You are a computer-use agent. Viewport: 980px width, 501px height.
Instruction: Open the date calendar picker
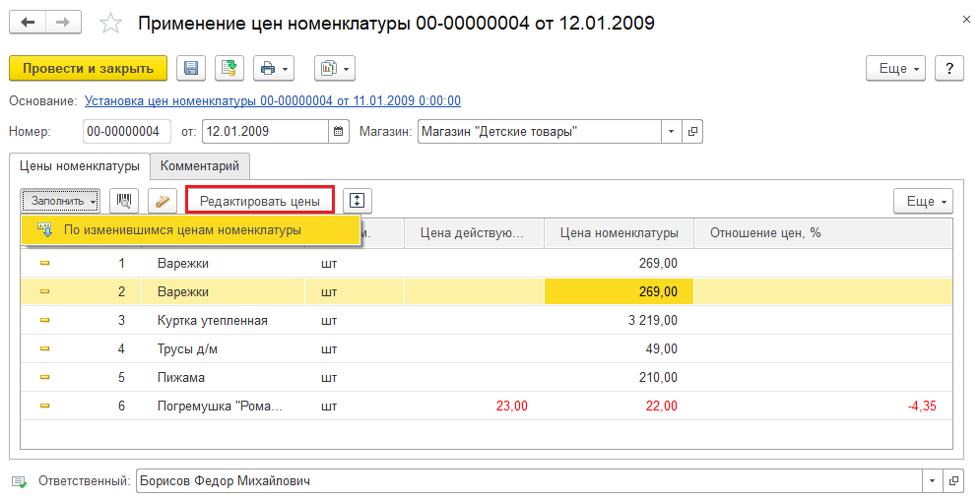(339, 131)
